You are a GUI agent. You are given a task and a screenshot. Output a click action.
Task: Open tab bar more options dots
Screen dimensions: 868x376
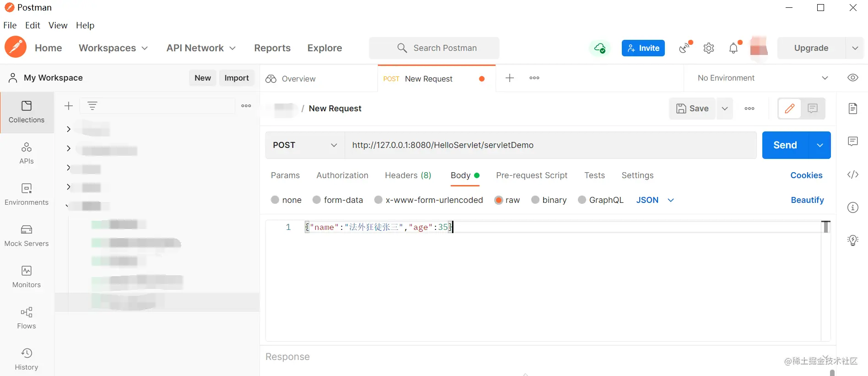(x=534, y=78)
